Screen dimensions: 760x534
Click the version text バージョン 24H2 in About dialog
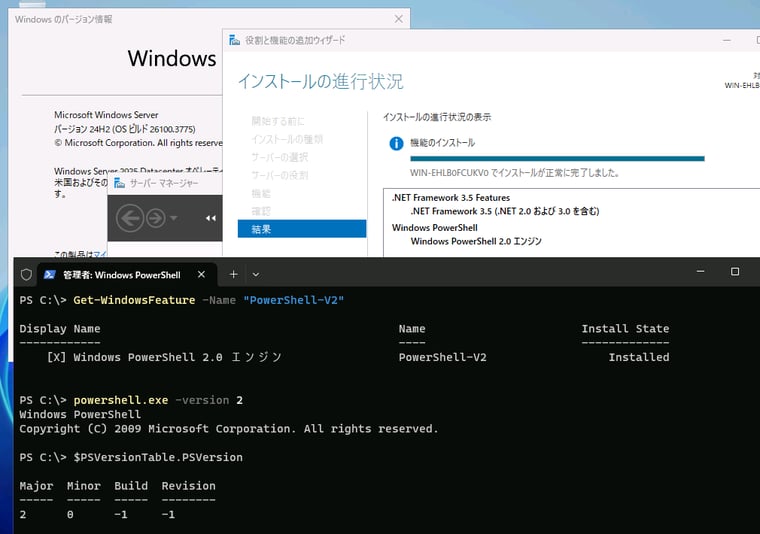click(125, 129)
